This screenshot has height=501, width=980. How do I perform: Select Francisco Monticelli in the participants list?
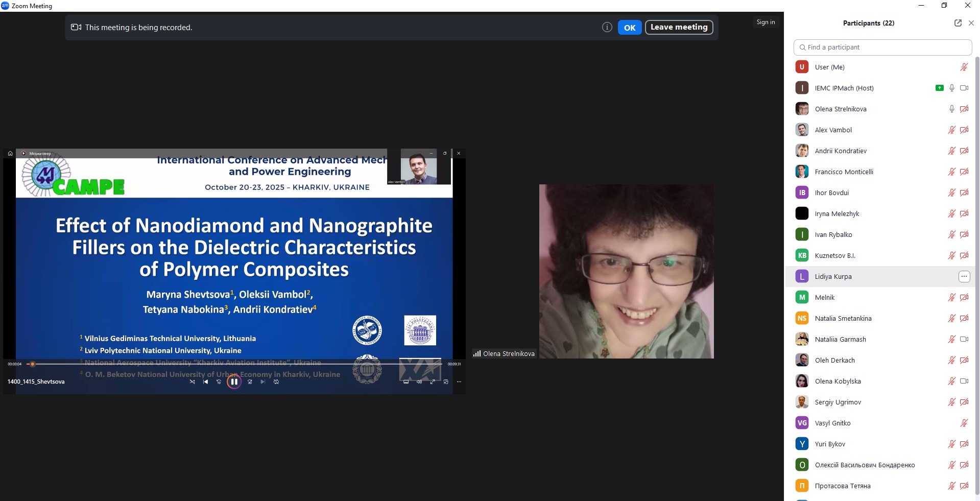(844, 172)
